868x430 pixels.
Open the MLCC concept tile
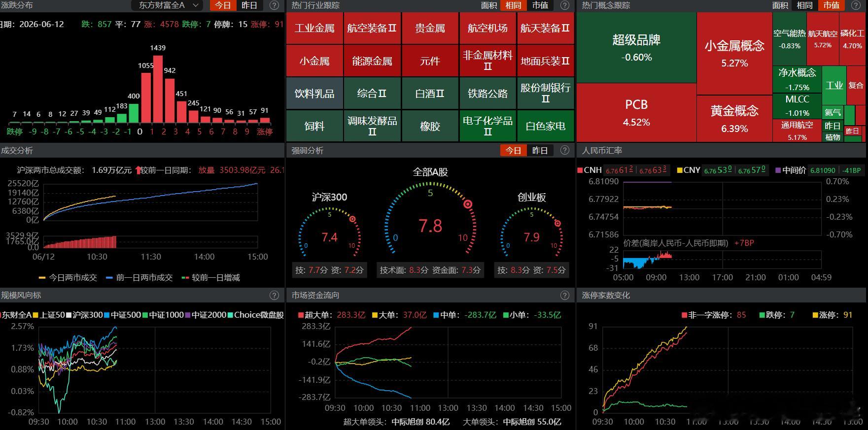pos(797,106)
